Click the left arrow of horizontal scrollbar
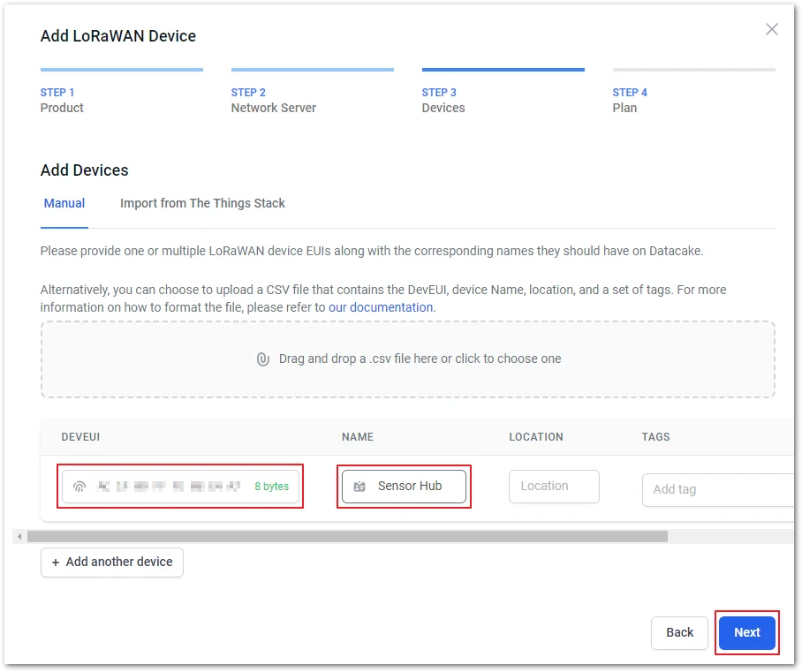Viewport: 802px width, 672px height. click(x=19, y=536)
